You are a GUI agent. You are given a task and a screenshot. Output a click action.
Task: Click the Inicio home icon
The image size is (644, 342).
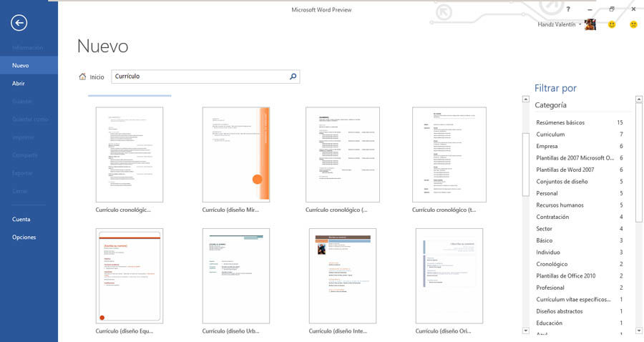point(83,77)
